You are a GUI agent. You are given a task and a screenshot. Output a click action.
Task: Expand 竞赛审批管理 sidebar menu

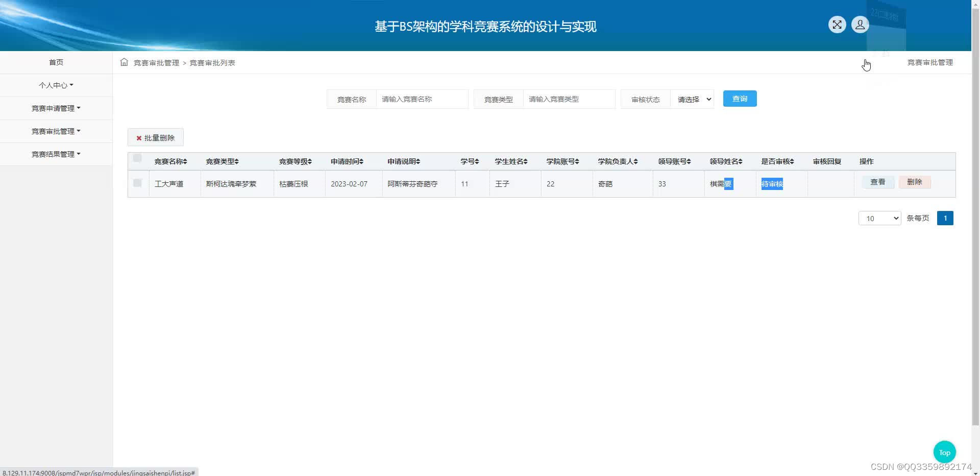point(56,131)
